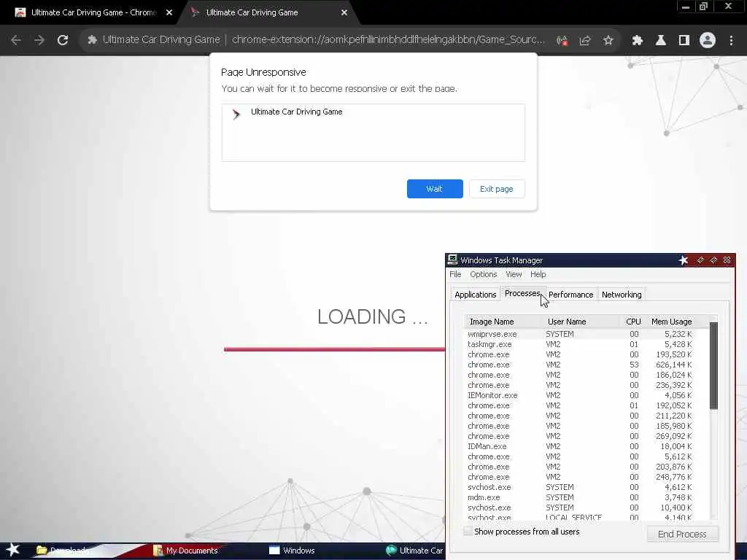Open the File menu in Task Manager
Screen dimensions: 747x560
point(455,274)
